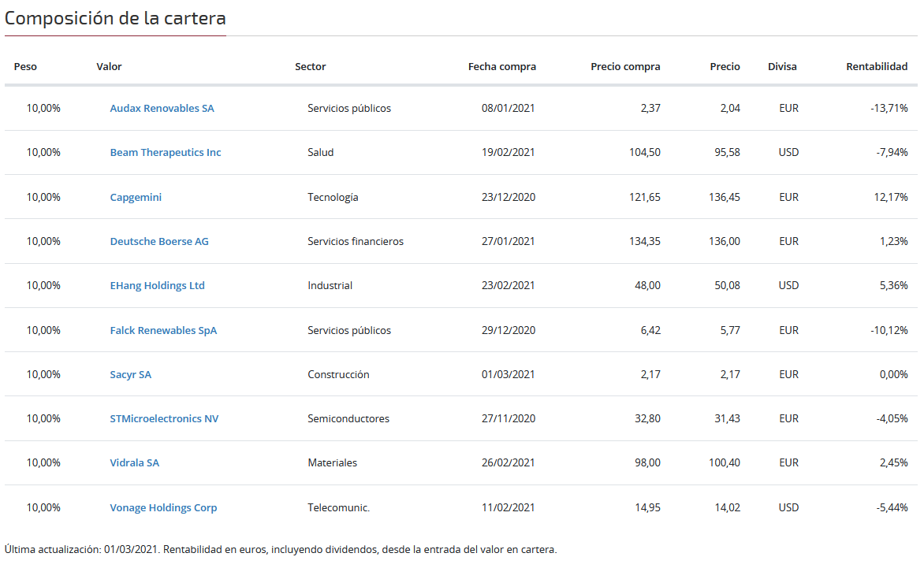Open the STMicroelectronics NV link
Screen dimensions: 924x568
click(165, 418)
